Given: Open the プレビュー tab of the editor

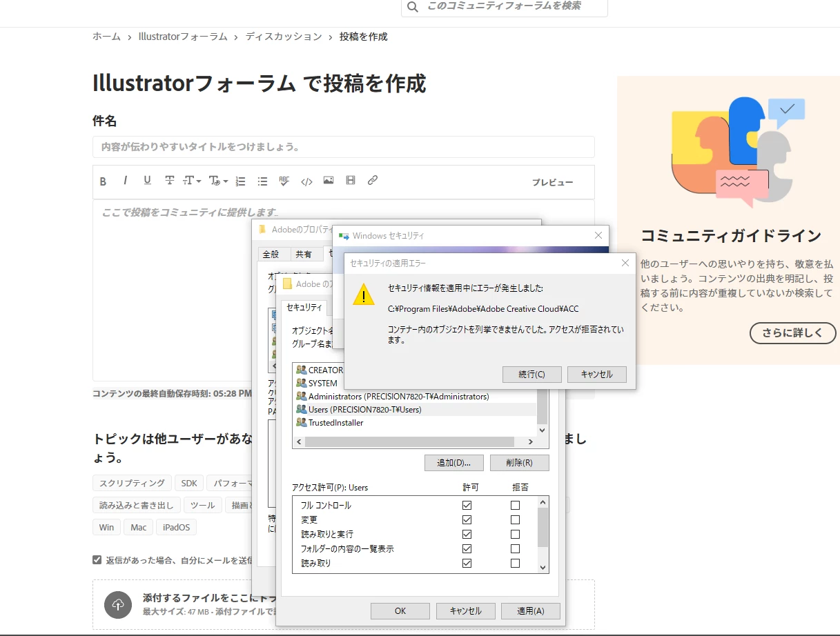Looking at the screenshot, I should click(552, 182).
